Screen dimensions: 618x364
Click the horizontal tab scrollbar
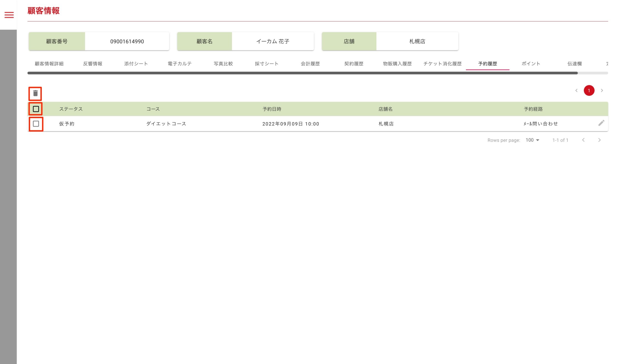(x=302, y=73)
